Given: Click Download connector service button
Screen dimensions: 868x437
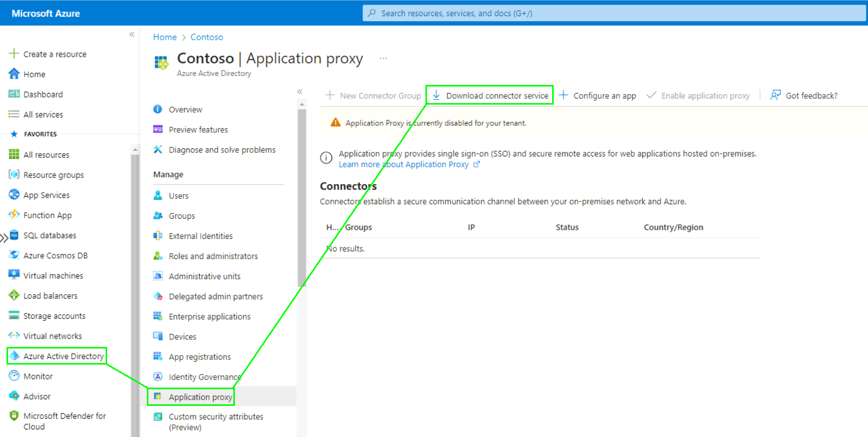Looking at the screenshot, I should [x=490, y=96].
